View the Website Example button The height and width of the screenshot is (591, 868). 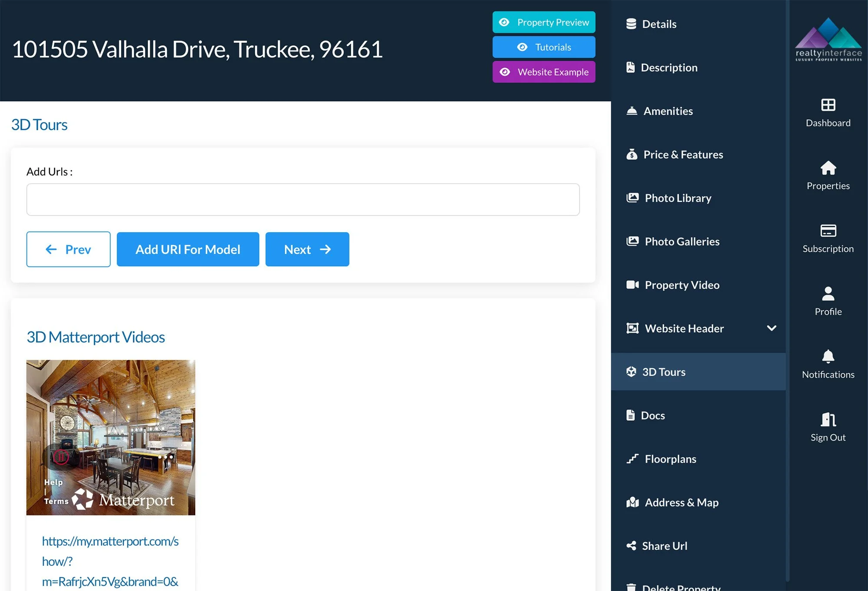[x=543, y=72]
